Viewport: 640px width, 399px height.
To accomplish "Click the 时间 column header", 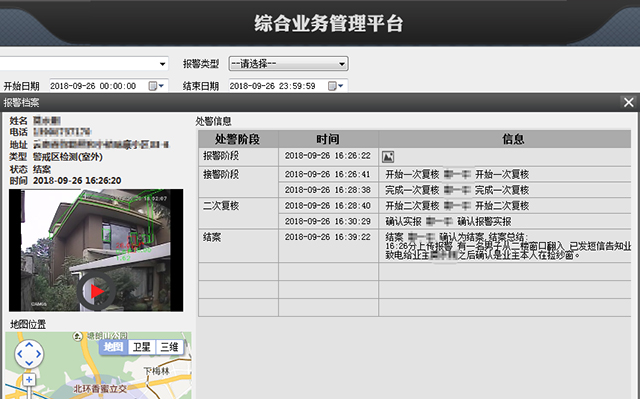I will point(328,139).
